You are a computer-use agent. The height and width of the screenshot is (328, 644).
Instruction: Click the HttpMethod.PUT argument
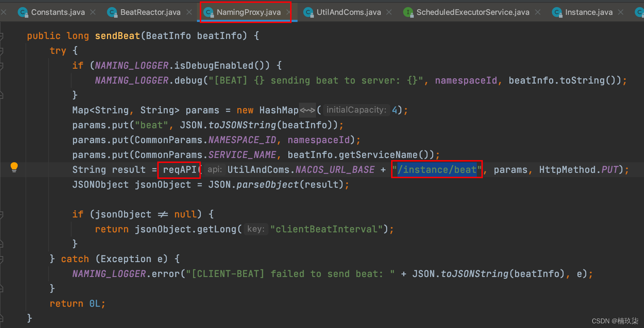[579, 170]
